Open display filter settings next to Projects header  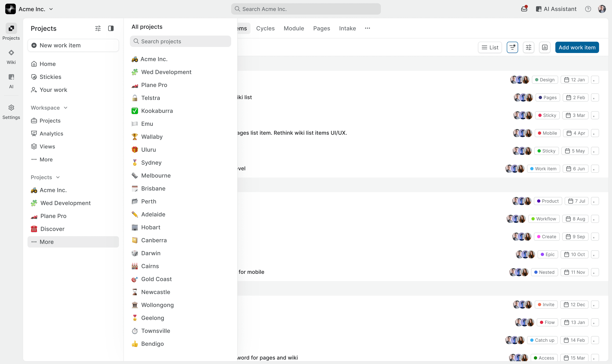pyautogui.click(x=98, y=28)
